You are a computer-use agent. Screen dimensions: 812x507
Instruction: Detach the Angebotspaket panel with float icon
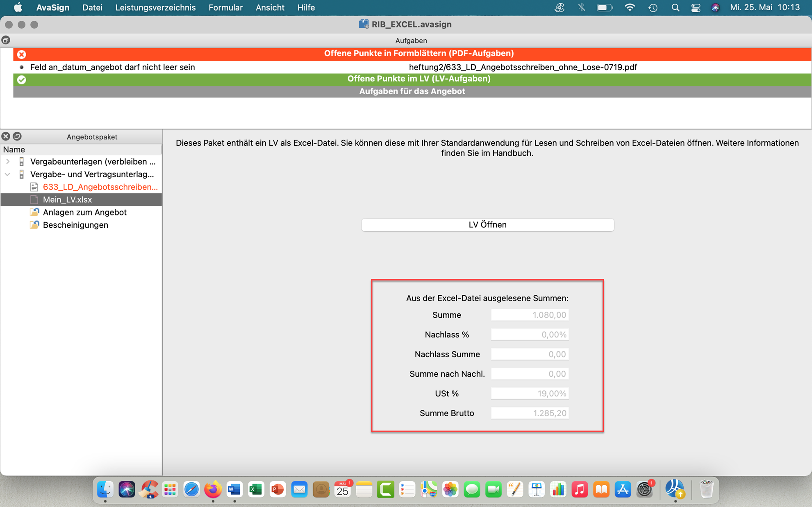[17, 136]
